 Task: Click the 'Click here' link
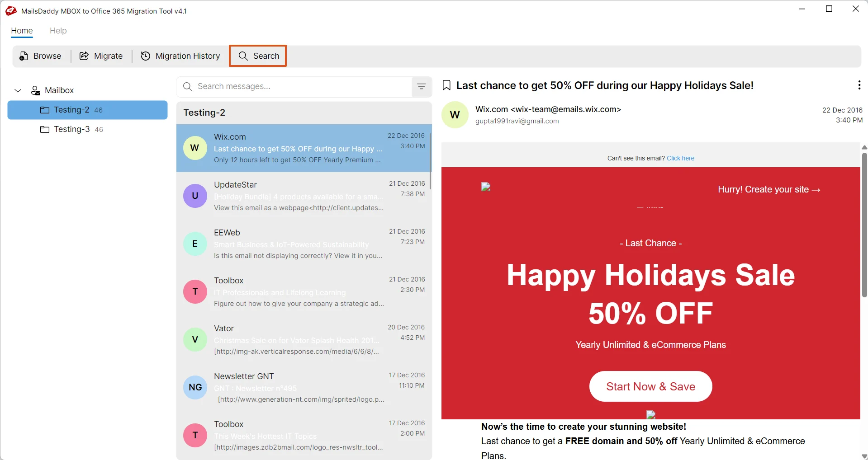[x=680, y=158]
